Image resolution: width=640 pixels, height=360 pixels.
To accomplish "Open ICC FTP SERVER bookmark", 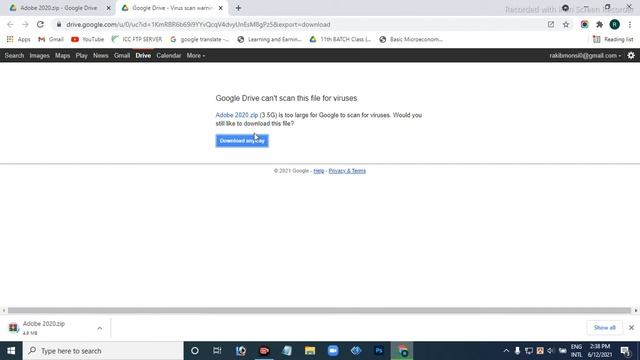I will 137,39.
